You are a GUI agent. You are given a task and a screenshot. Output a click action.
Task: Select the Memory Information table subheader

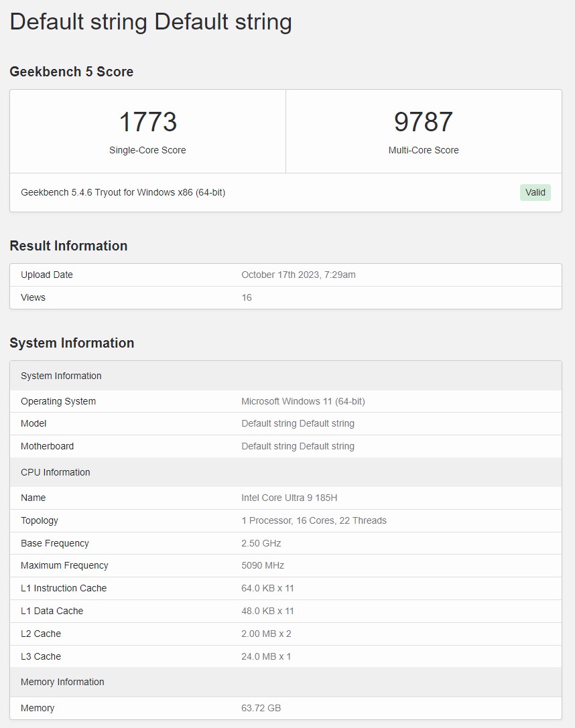click(x=62, y=682)
